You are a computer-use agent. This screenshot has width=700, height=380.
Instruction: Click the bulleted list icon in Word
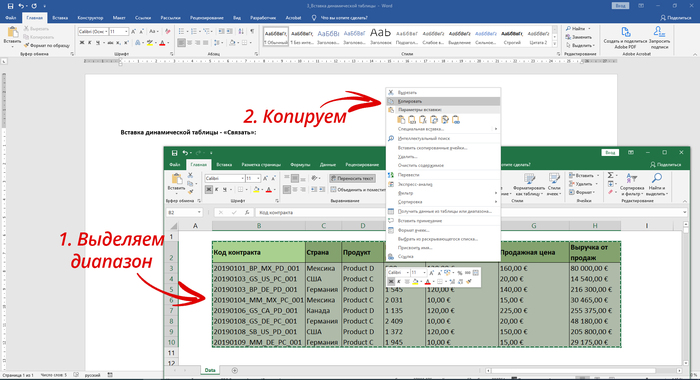pos(181,31)
